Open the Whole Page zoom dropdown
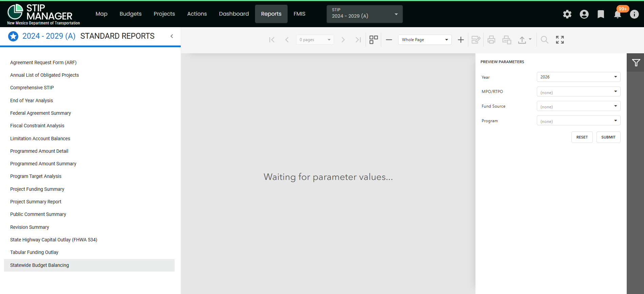 [x=425, y=40]
